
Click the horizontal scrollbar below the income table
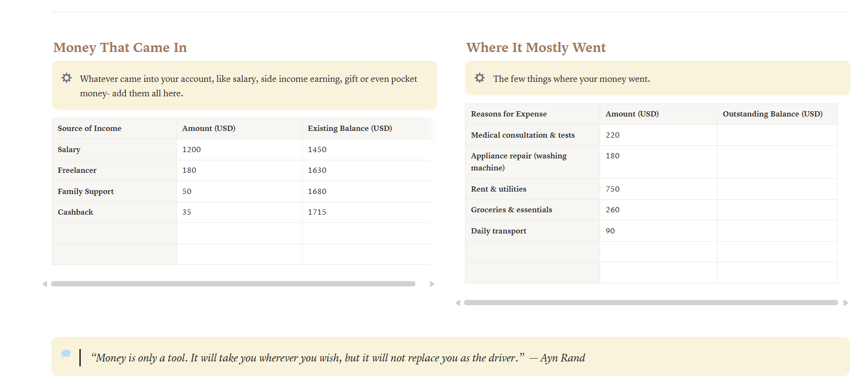tap(233, 284)
